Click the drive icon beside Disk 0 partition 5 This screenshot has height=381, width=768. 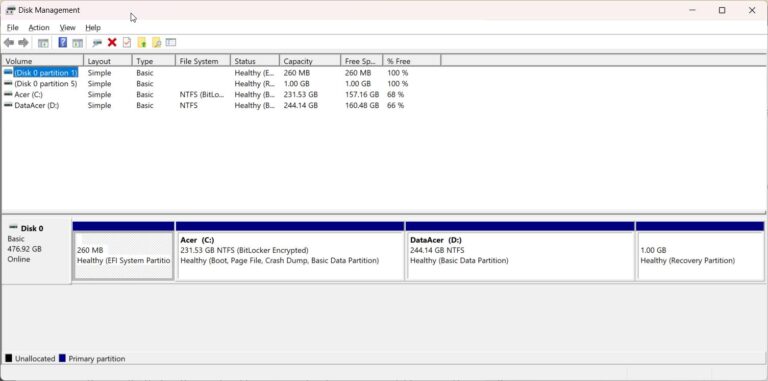pyautogui.click(x=8, y=83)
